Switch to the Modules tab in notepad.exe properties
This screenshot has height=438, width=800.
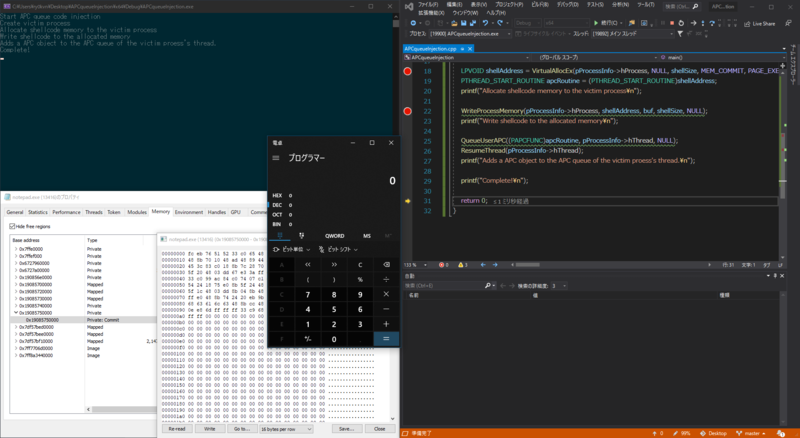click(x=137, y=212)
